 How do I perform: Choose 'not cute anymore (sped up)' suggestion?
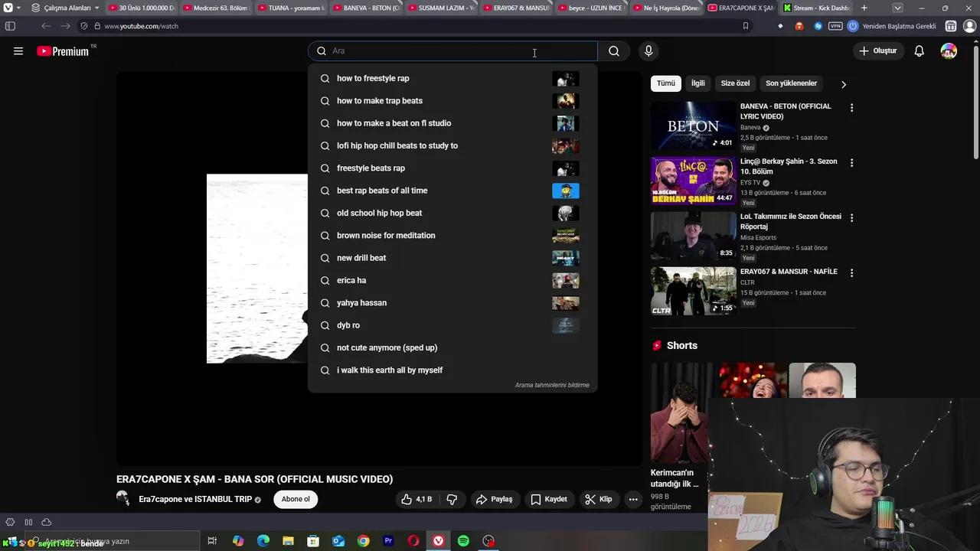click(452, 347)
